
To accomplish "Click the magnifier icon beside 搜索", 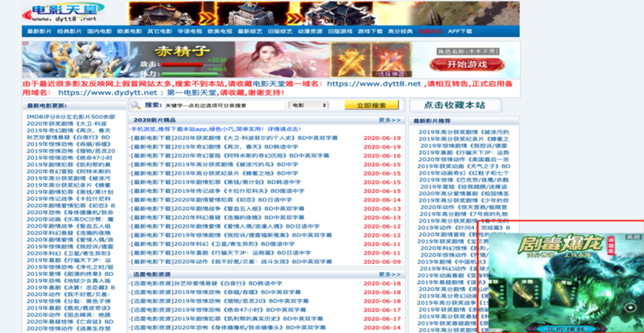I will point(136,105).
